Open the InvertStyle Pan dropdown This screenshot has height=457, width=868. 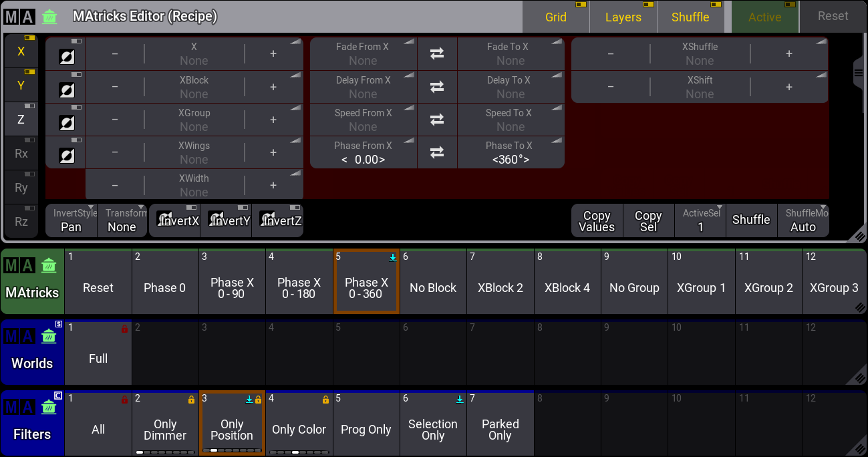pyautogui.click(x=71, y=220)
